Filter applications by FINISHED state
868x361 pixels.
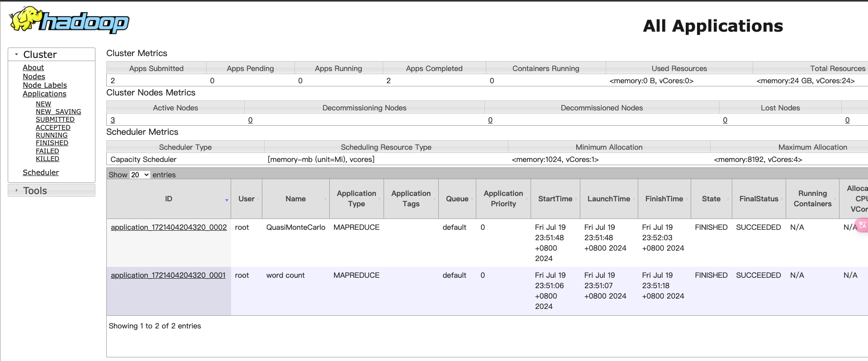click(52, 143)
